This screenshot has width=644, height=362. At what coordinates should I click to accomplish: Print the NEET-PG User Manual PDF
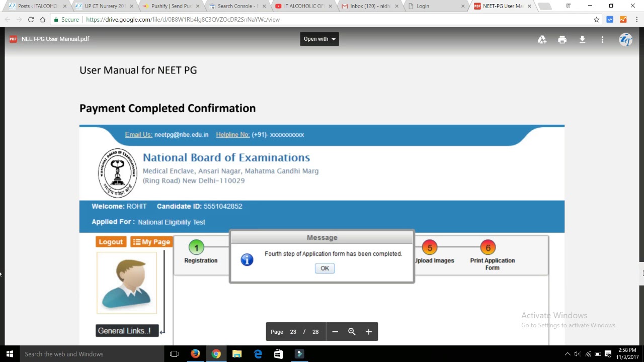tap(562, 39)
